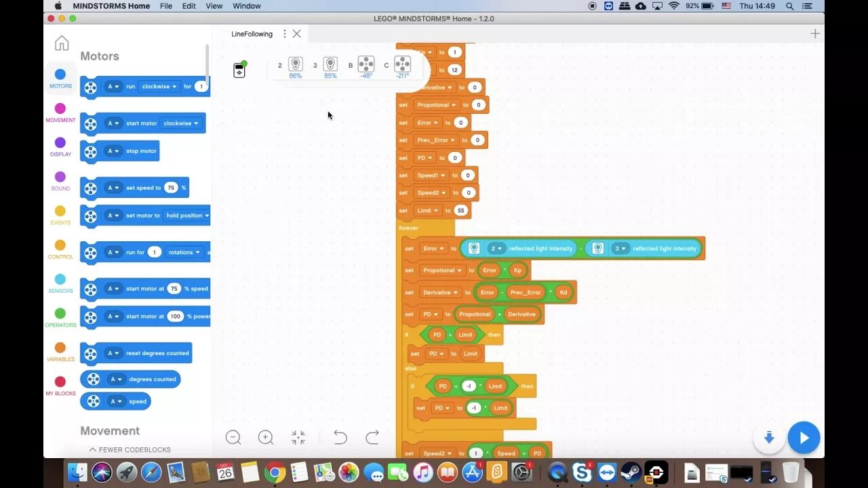
Task: Select the Display category in palette
Action: point(60,147)
